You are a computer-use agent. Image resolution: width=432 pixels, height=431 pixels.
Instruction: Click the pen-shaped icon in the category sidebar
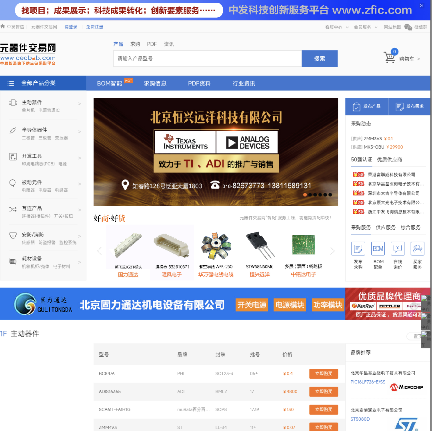(13, 130)
